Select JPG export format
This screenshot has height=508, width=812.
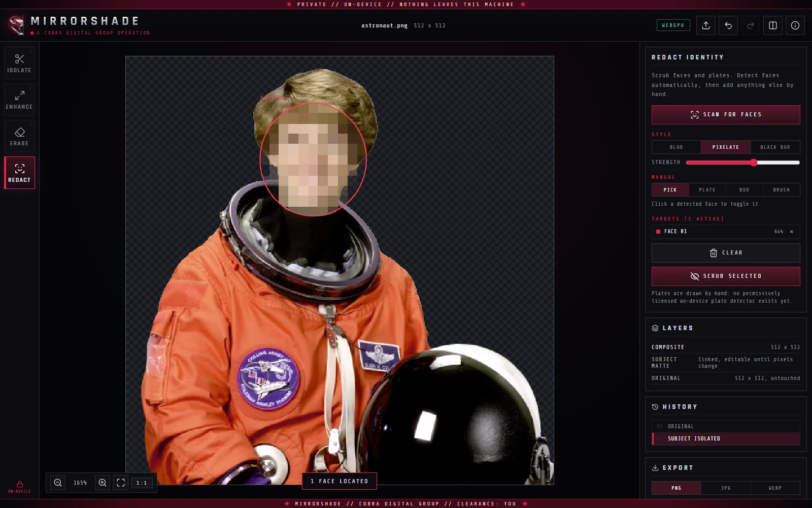(x=726, y=488)
